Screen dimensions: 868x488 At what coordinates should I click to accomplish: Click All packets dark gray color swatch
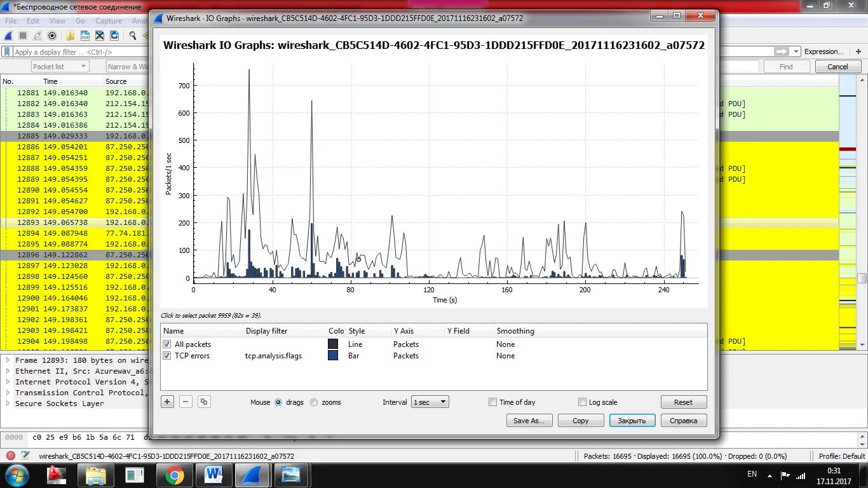(333, 344)
